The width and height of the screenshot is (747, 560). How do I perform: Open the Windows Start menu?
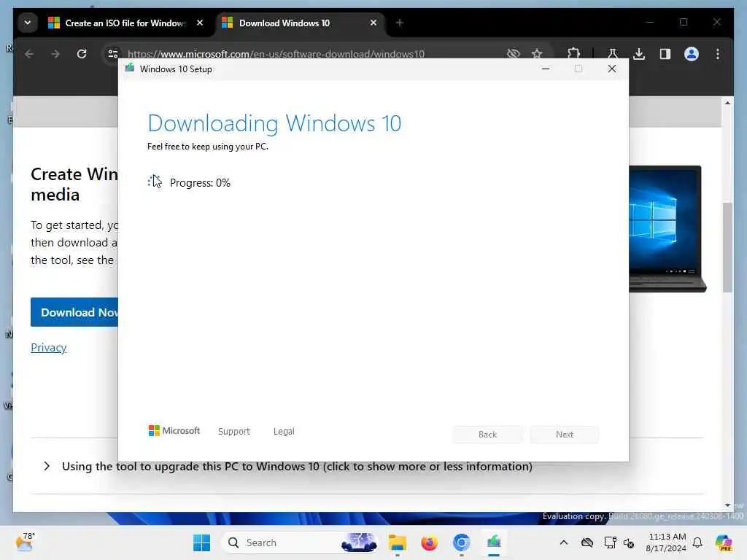pyautogui.click(x=201, y=542)
